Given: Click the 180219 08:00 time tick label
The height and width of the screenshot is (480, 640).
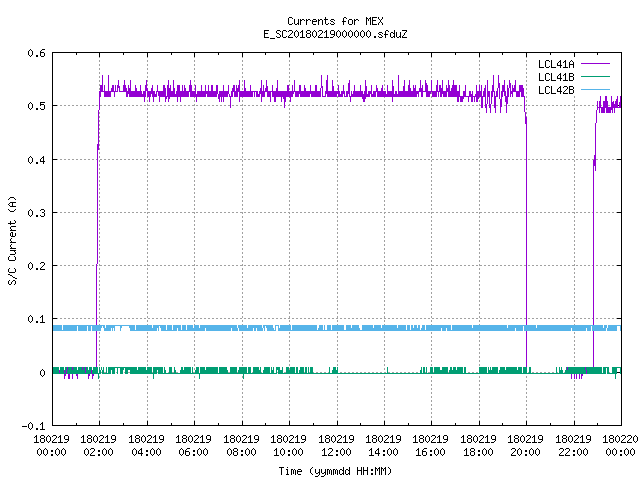Looking at the screenshot, I should (x=241, y=446).
